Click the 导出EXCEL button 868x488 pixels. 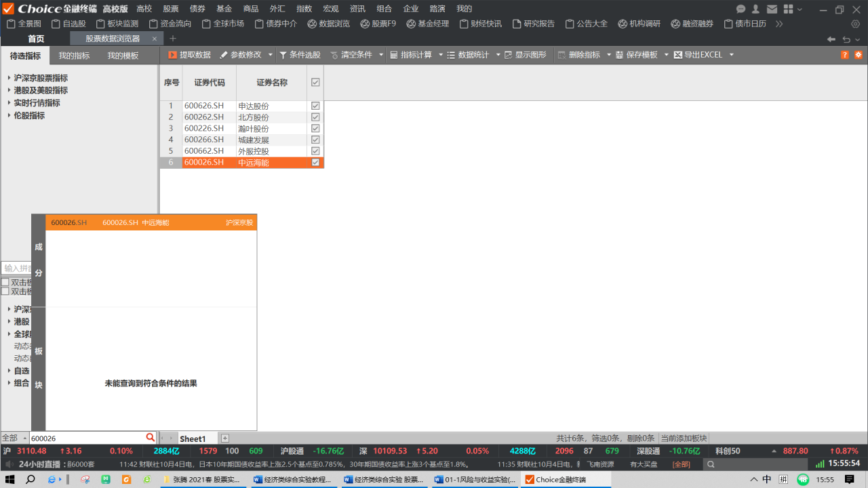[698, 55]
